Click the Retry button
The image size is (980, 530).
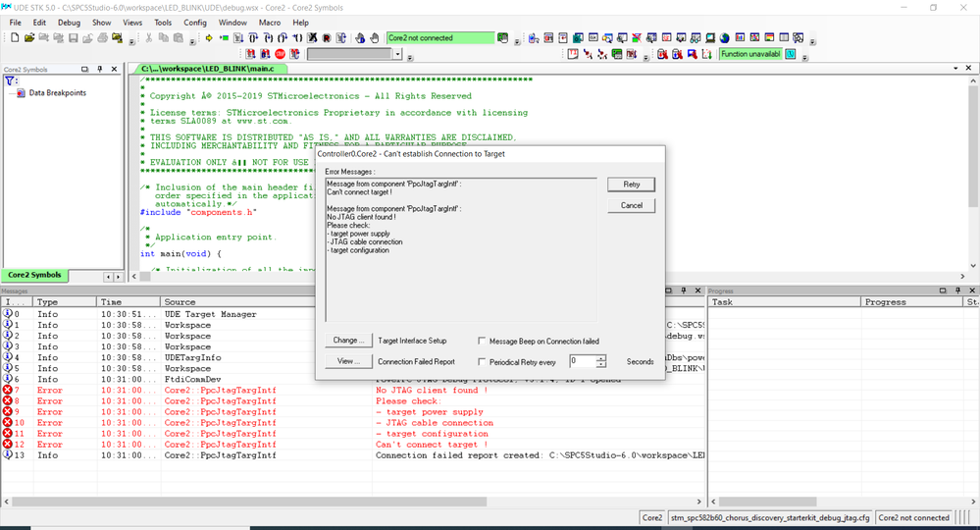point(631,185)
